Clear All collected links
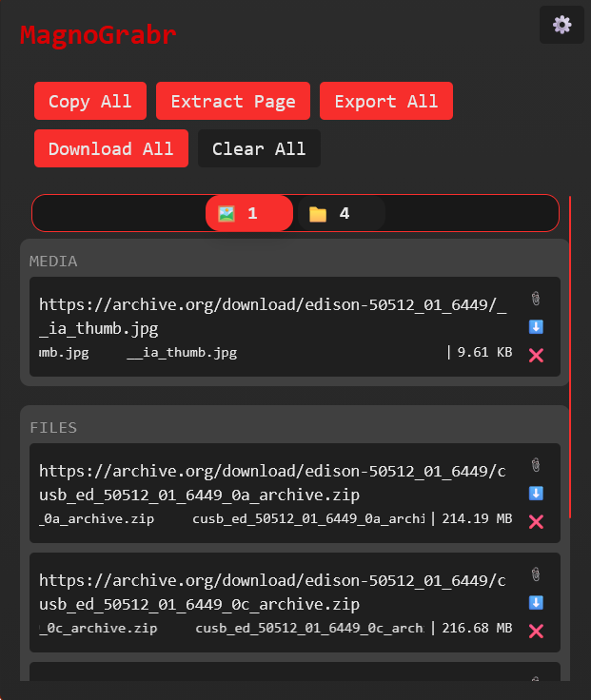Image resolution: width=591 pixels, height=700 pixels. 259,148
